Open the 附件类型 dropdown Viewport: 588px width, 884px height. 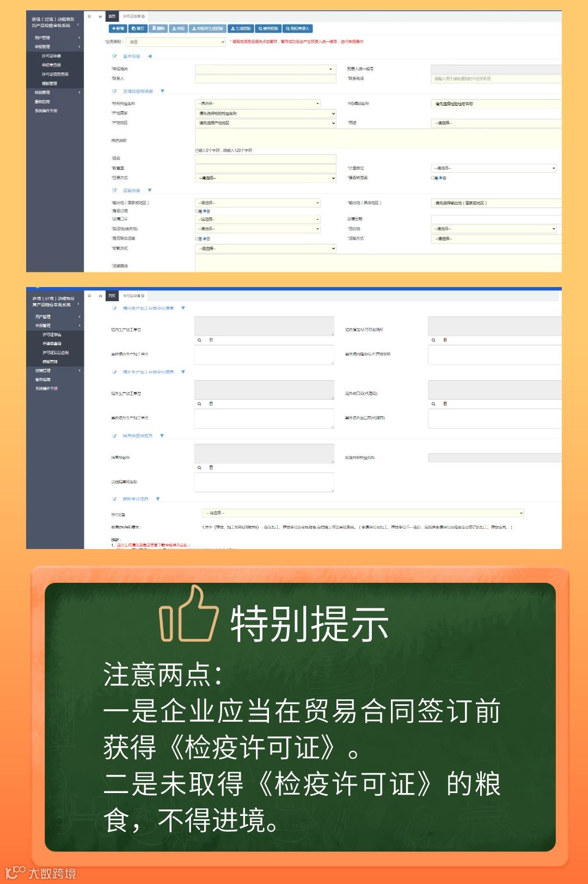363,513
